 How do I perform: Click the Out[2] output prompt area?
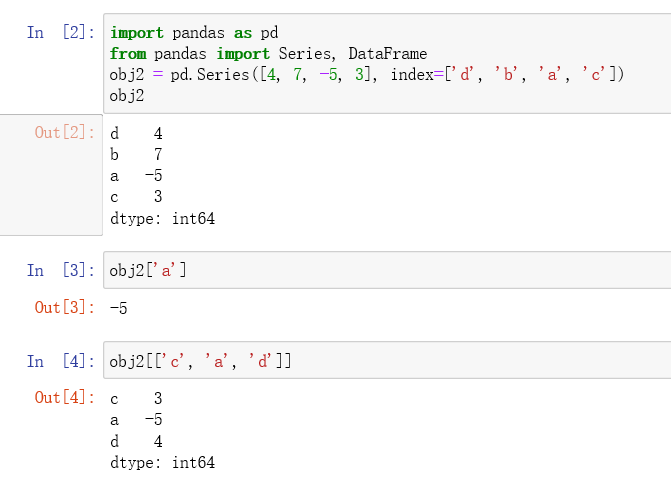pos(51,175)
